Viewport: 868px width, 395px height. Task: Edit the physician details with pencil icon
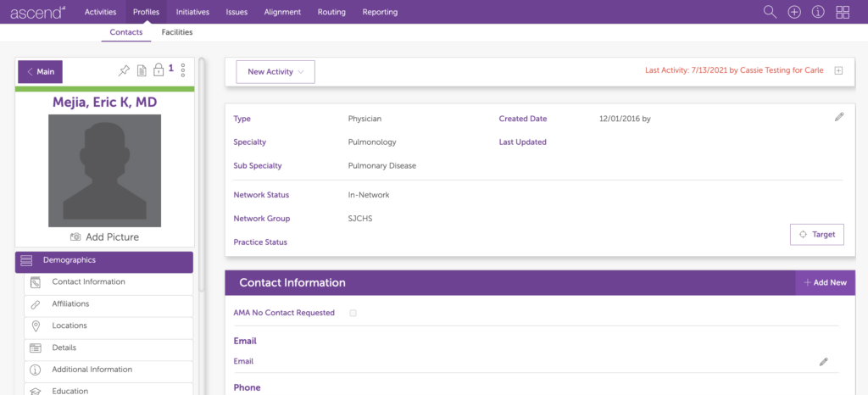[839, 117]
